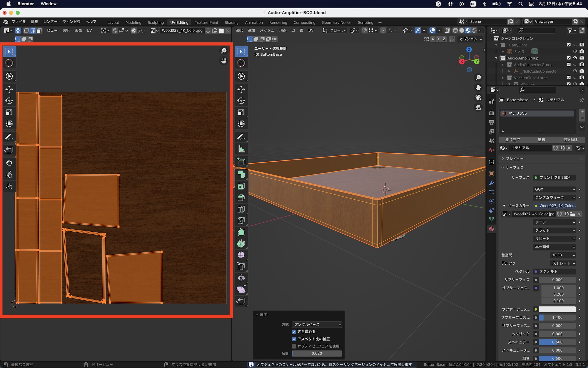Select the Loop Cut tool
The image size is (588, 368).
[241, 209]
